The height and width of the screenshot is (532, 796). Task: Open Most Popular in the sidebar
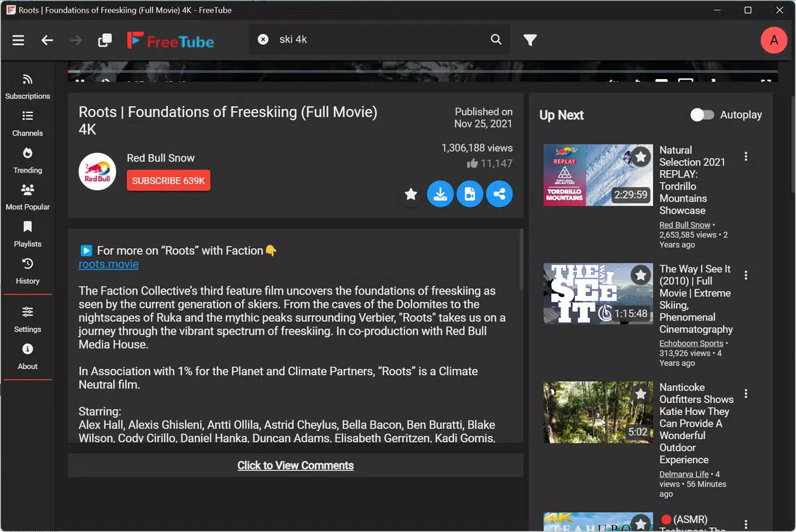tap(27, 198)
